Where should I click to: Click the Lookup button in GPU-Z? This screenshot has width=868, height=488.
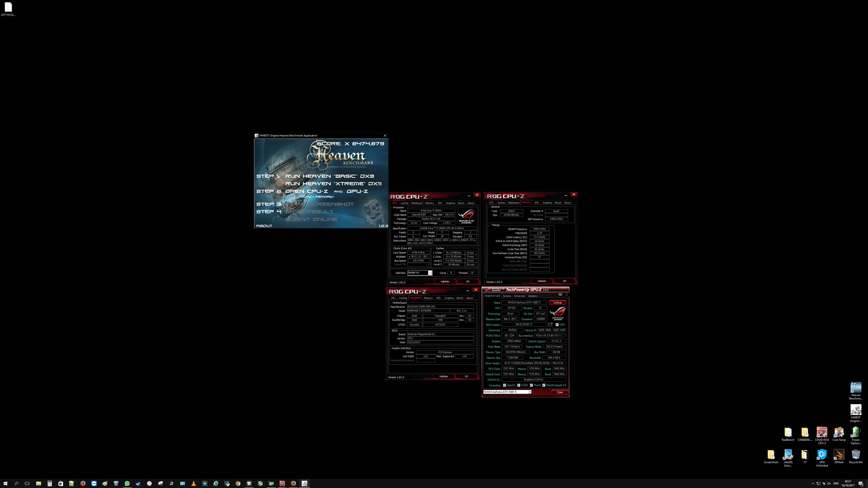pos(557,303)
